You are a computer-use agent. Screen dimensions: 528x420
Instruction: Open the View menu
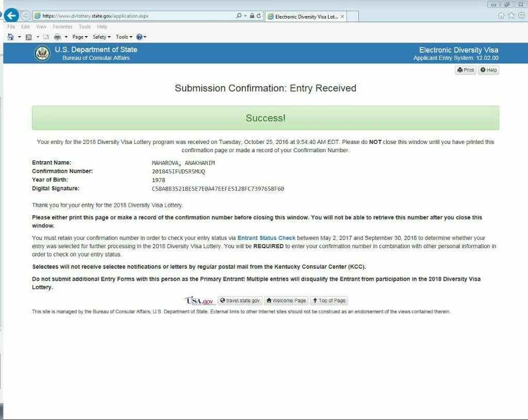pyautogui.click(x=41, y=27)
